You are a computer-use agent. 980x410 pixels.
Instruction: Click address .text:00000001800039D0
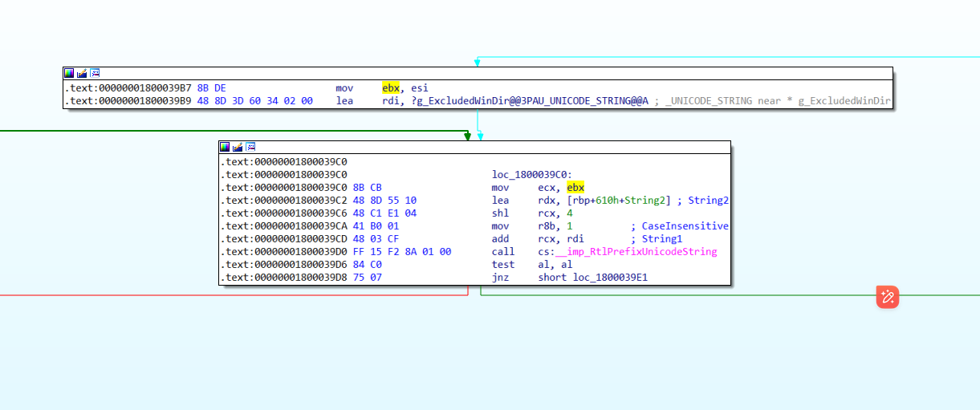pos(284,252)
